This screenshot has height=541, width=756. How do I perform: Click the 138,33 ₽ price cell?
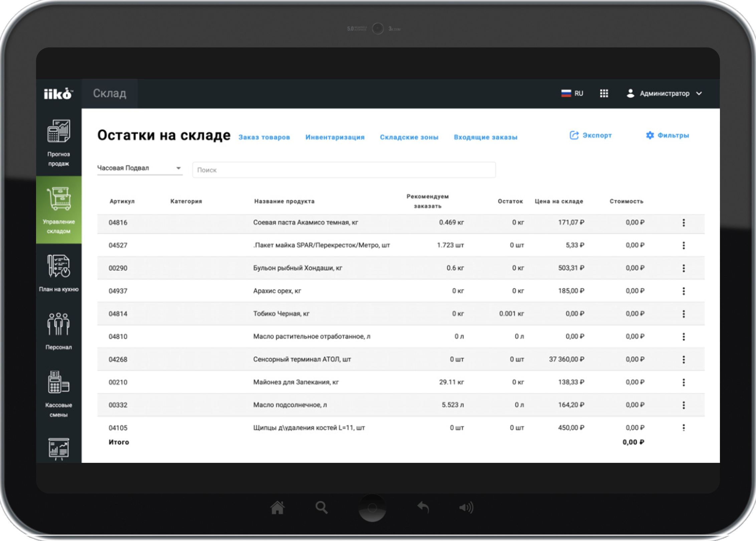(x=571, y=382)
